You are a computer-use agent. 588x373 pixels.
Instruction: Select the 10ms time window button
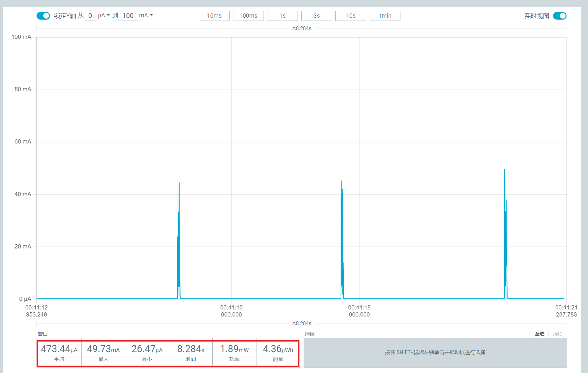(x=214, y=16)
